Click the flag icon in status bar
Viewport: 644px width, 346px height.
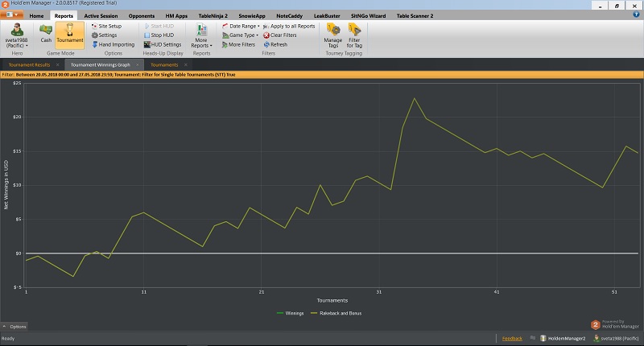[532, 338]
